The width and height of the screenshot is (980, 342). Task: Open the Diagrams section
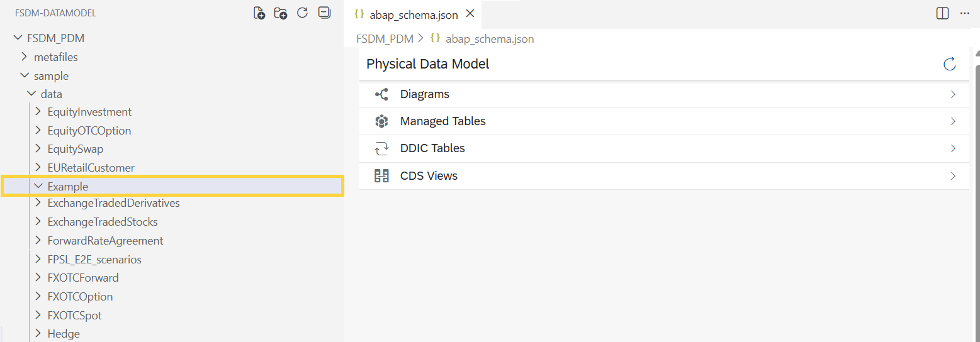[664, 94]
